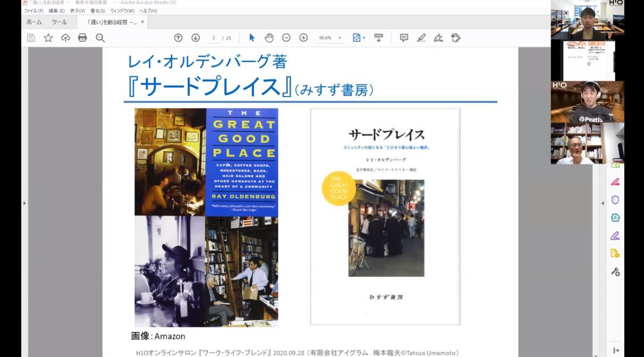Click the サードプレイス Japanese book cover
Viewport: 644px width, 357px height.
[386, 217]
